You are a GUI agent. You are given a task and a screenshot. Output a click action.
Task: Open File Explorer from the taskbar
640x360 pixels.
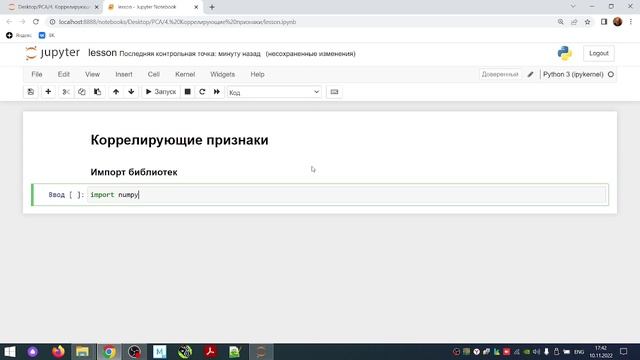[x=82, y=352]
